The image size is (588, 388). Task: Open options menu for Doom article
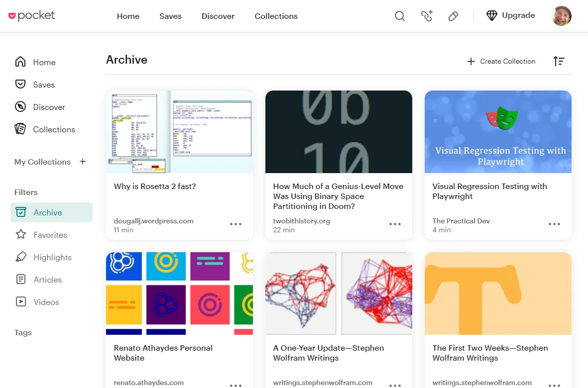395,224
